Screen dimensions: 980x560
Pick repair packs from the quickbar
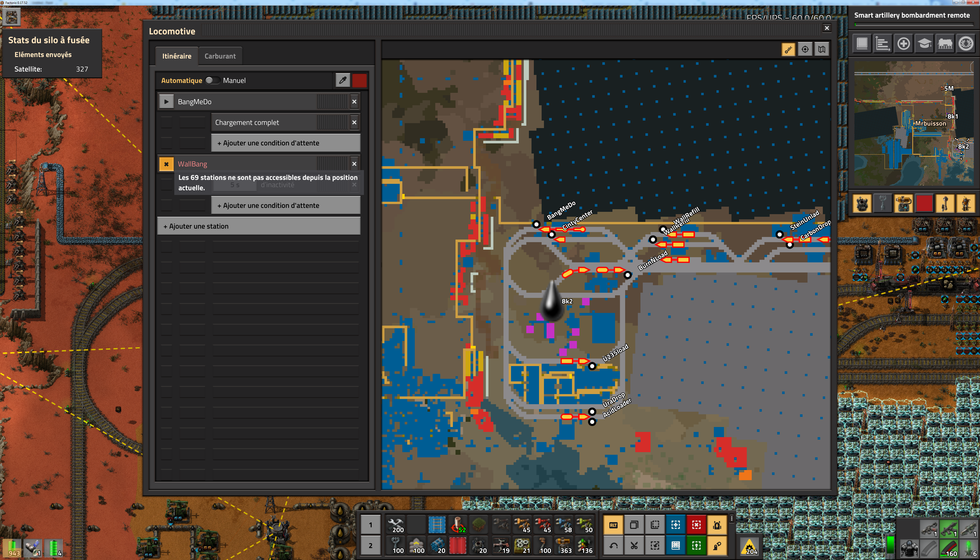(x=395, y=525)
